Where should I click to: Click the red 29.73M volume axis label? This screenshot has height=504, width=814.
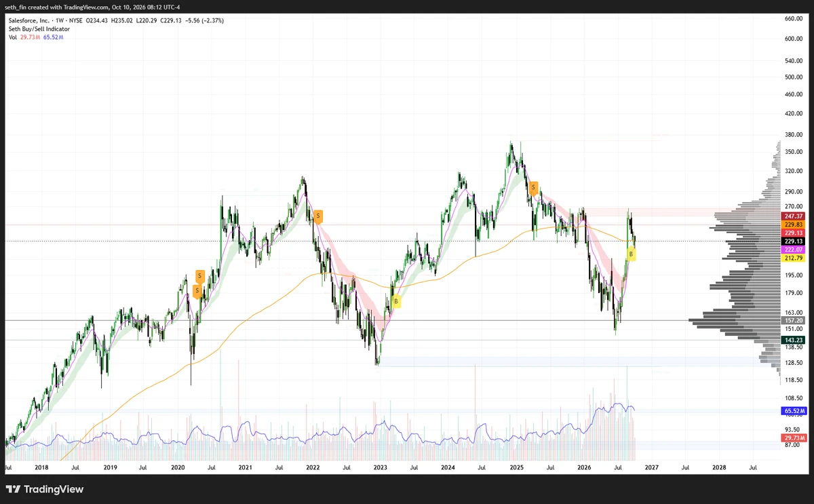794,440
